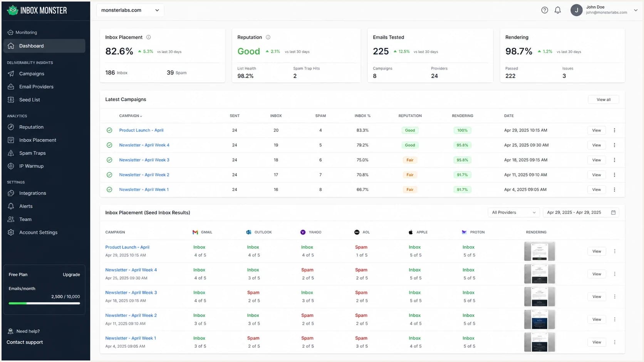This screenshot has height=362, width=644.
Task: Click the 100% rendering badge for Product Launch
Action: tap(462, 130)
